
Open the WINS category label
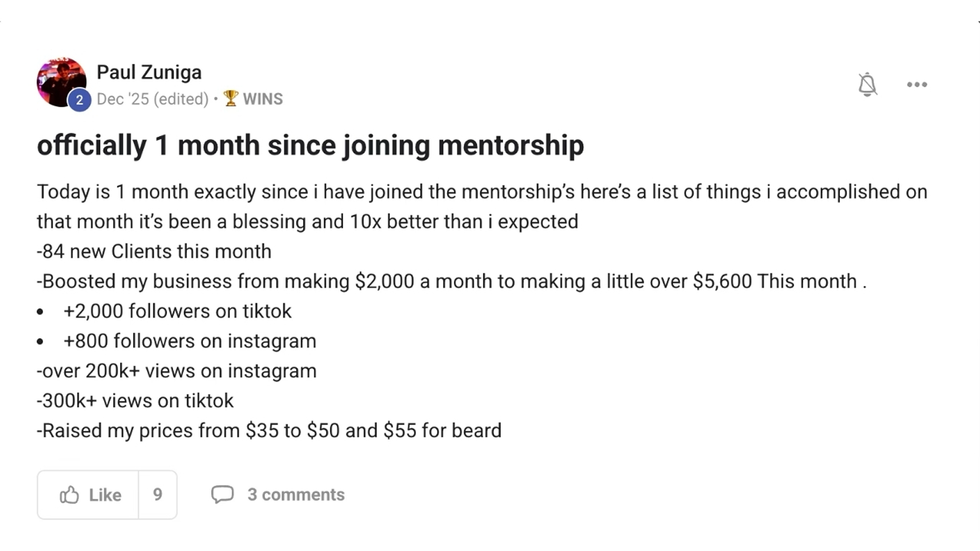tap(263, 99)
